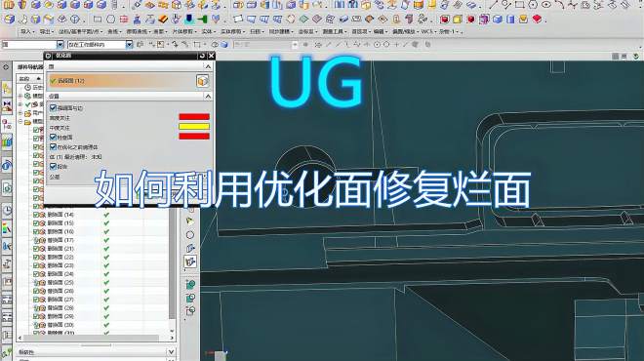
Task: Click the yellow color swatch in dialog
Action: pos(194,127)
